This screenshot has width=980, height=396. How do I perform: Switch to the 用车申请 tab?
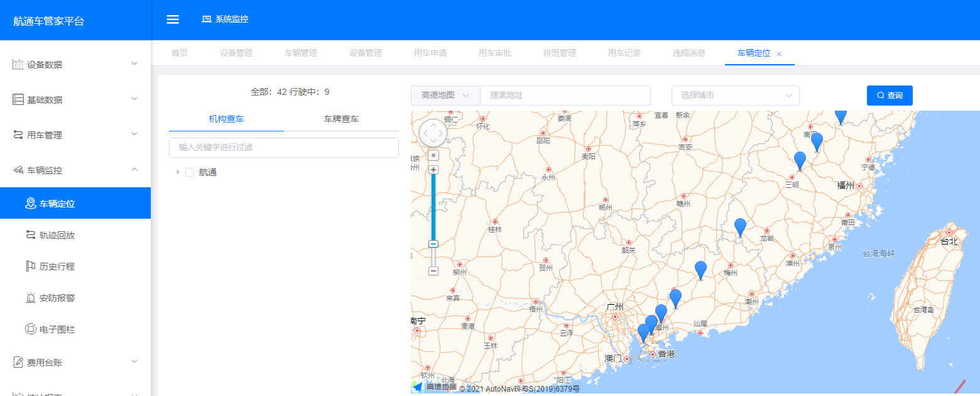coord(430,53)
